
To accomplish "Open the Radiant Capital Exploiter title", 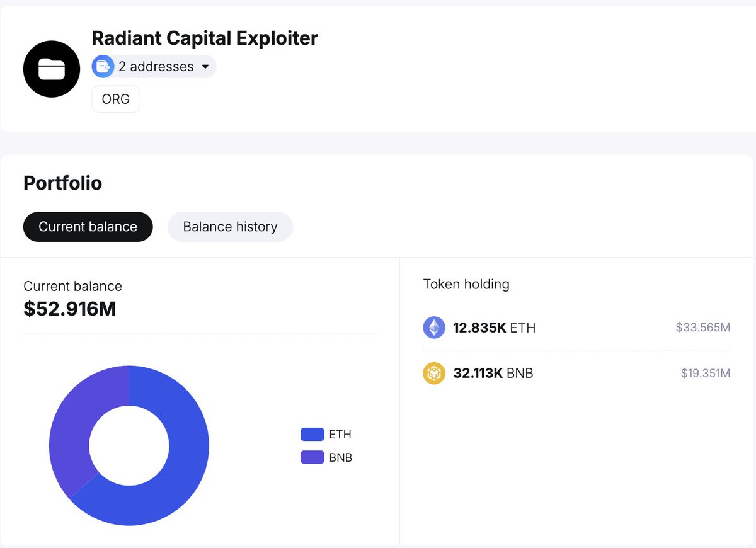I will (x=205, y=38).
